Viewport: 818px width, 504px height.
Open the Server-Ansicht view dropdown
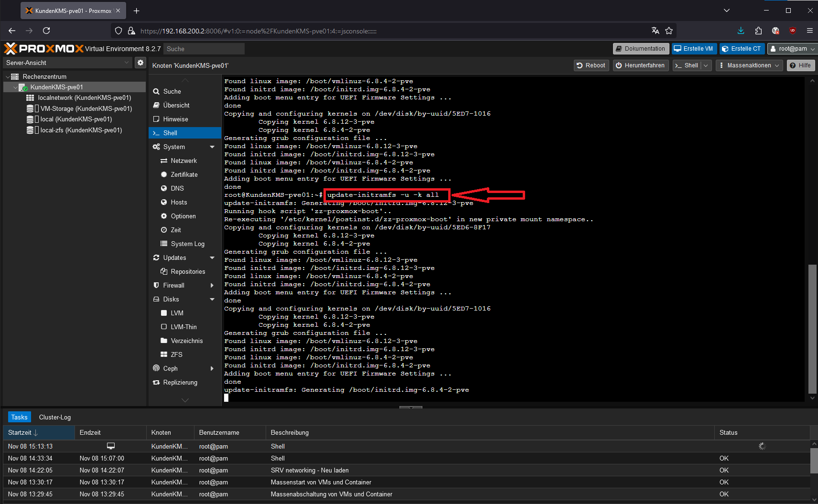pyautogui.click(x=67, y=63)
